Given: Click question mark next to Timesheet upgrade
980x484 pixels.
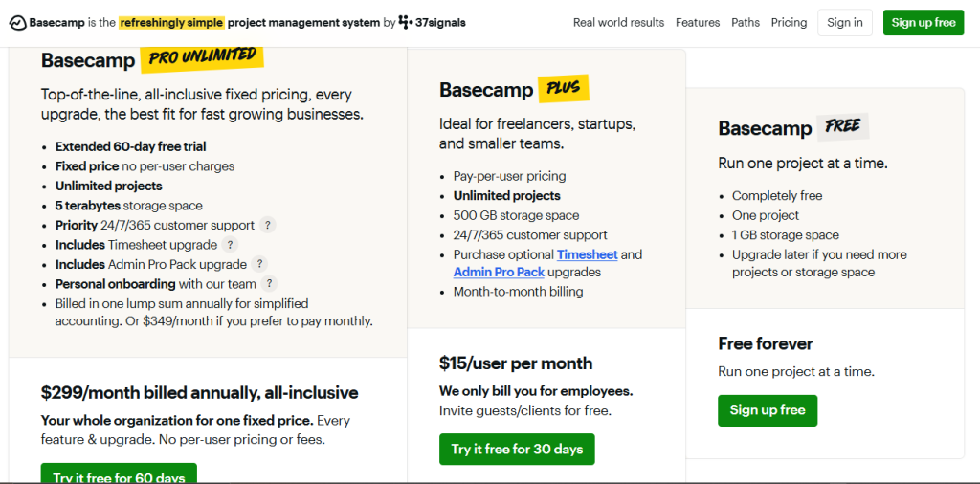Looking at the screenshot, I should tap(230, 245).
